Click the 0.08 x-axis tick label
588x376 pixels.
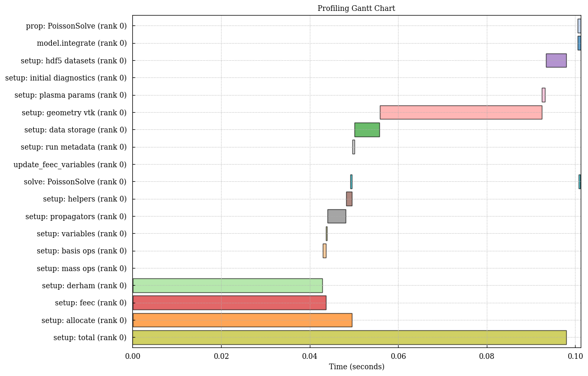(487, 355)
